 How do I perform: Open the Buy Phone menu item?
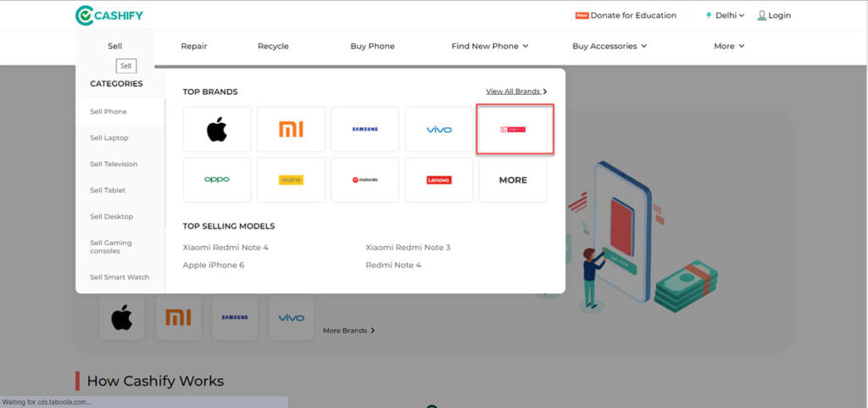(x=373, y=47)
